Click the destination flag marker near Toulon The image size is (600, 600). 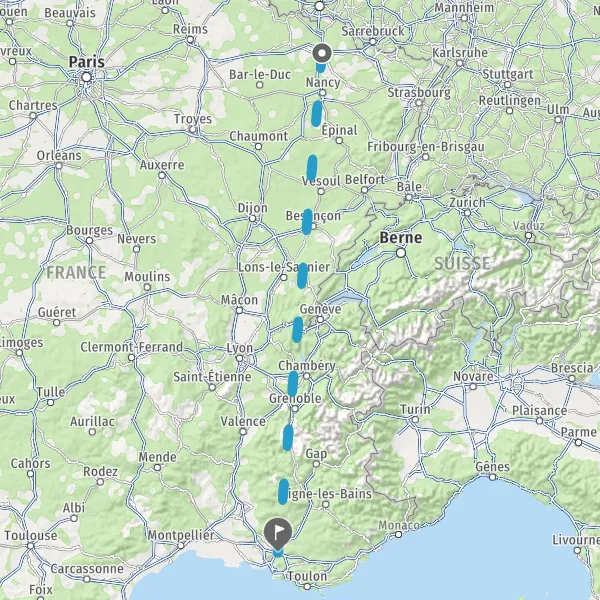(x=278, y=534)
